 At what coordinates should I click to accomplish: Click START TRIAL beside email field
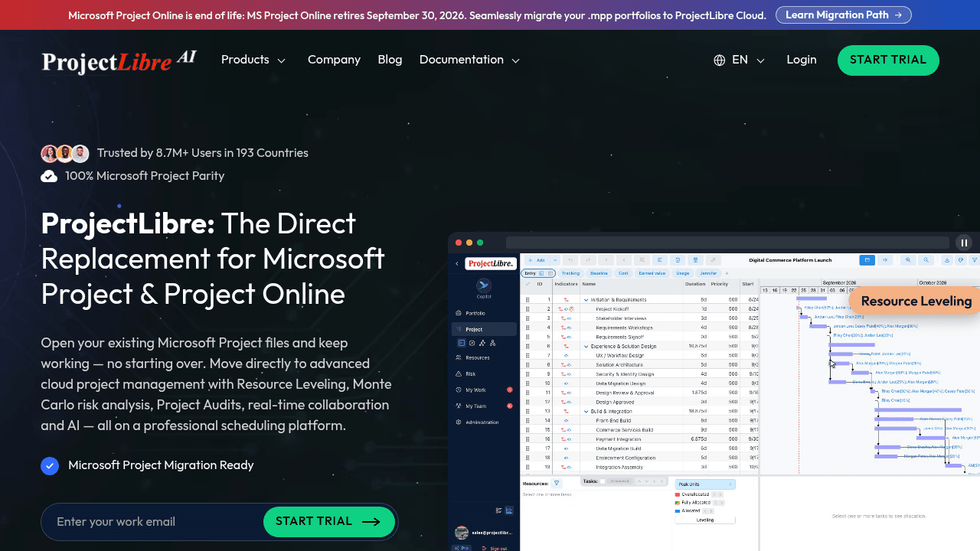[x=329, y=522]
